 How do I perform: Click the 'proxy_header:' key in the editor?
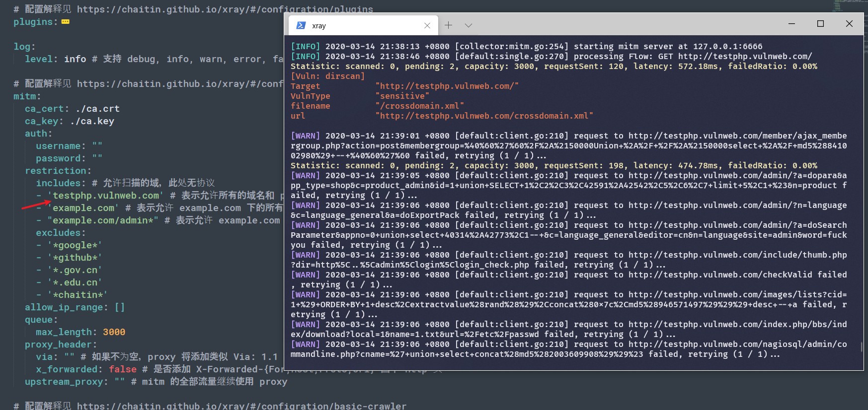tap(61, 344)
